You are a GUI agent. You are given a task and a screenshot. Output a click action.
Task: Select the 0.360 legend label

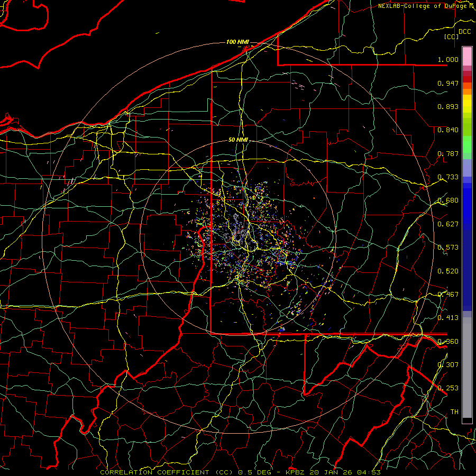pos(448,342)
